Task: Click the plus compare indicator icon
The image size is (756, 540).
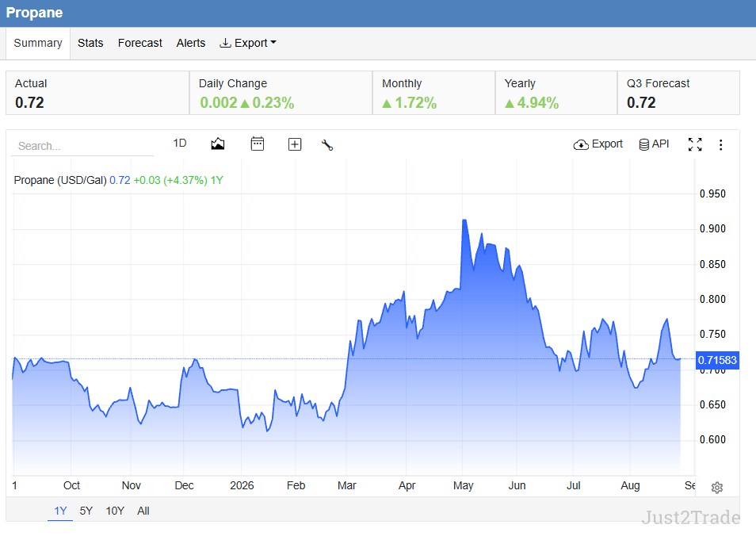Action: 295,144
